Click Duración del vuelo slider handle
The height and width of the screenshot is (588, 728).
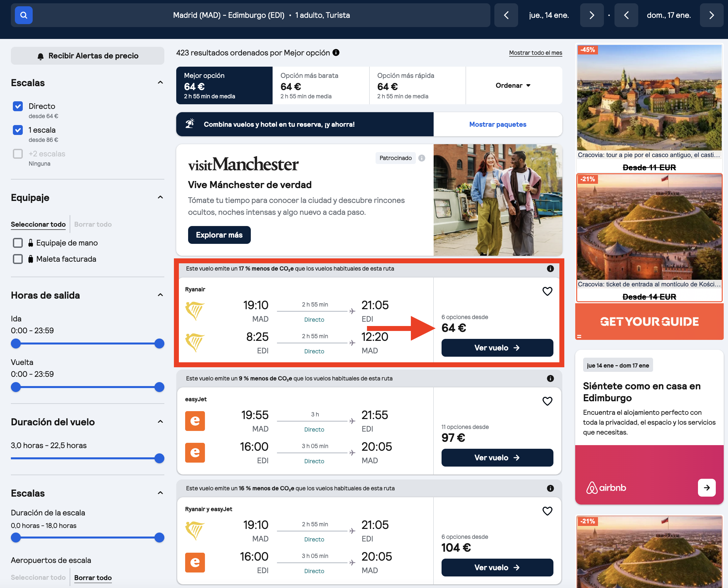point(159,458)
